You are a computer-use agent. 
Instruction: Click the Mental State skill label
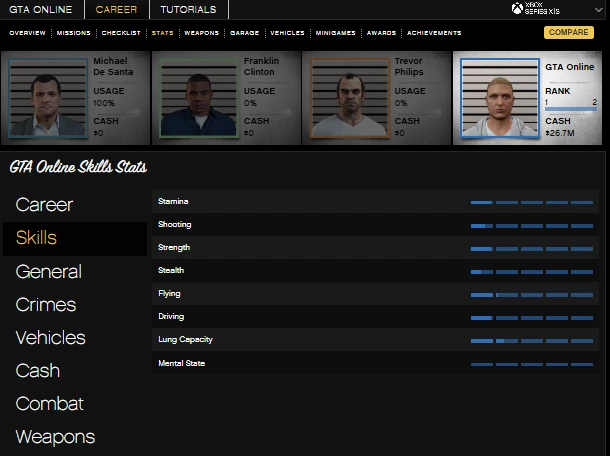(x=181, y=363)
